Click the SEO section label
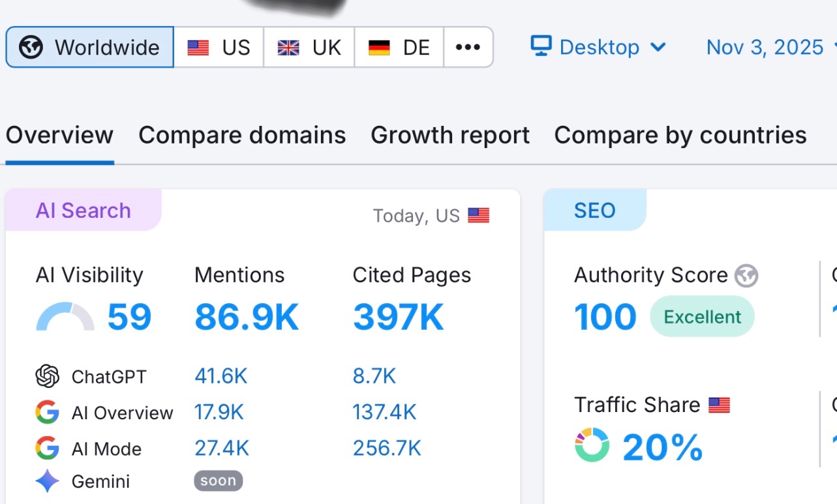The width and height of the screenshot is (837, 504). (x=594, y=210)
